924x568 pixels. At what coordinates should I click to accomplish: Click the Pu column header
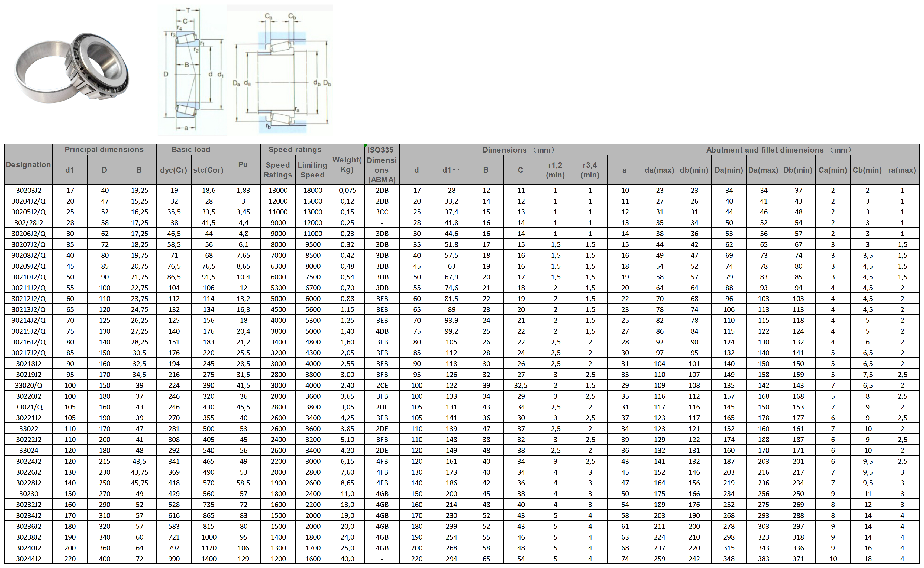click(243, 164)
